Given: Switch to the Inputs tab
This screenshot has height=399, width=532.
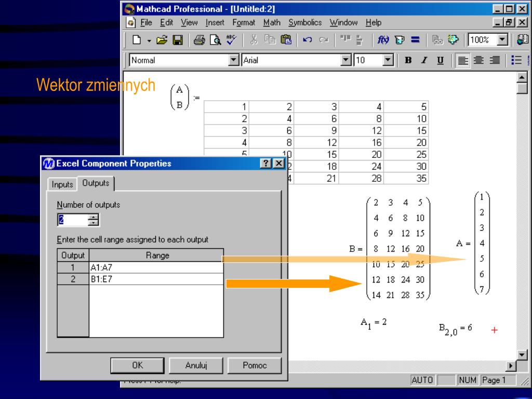Looking at the screenshot, I should tap(62, 184).
